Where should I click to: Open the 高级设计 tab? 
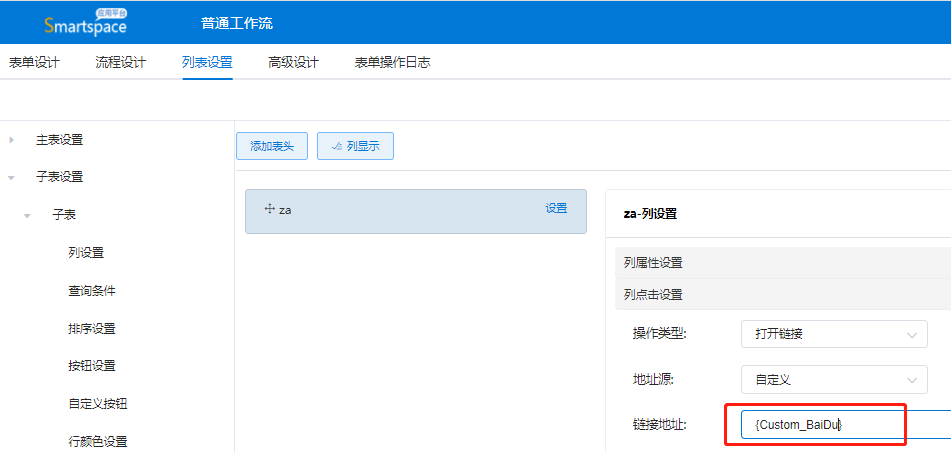[293, 63]
